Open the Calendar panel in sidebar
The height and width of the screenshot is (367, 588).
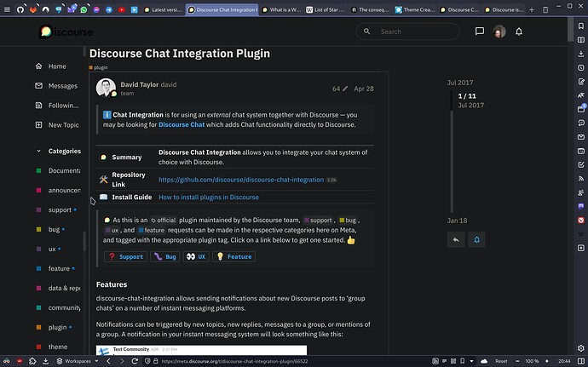point(581,151)
